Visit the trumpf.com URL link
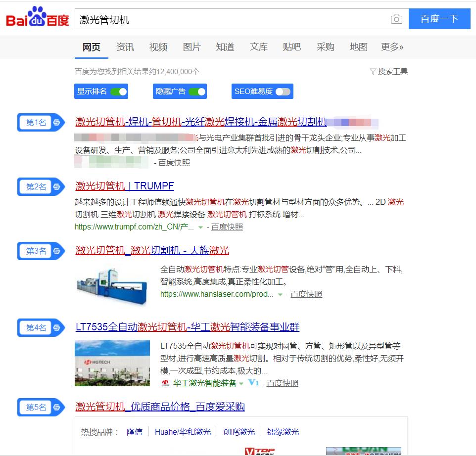Screen dimensions: 476x456 click(x=134, y=227)
